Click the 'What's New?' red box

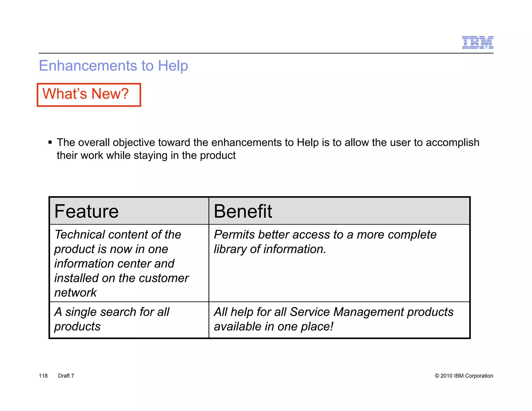pyautogui.click(x=89, y=95)
